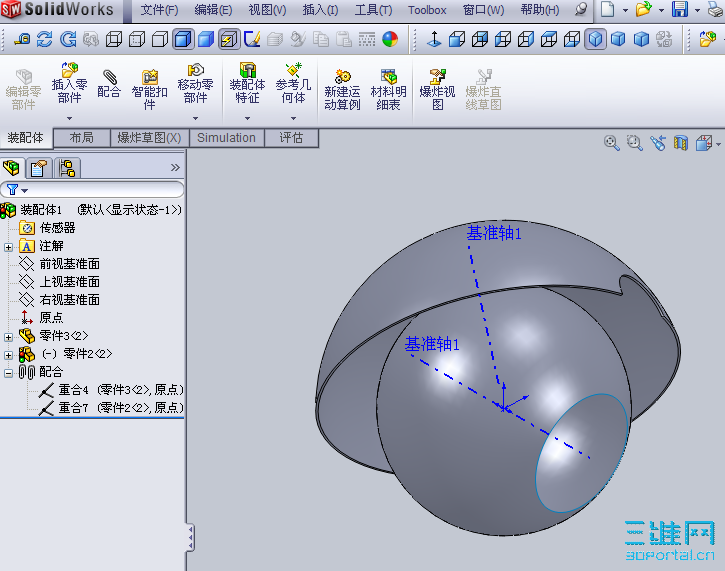Open the 视图(V) menu
Screen dimensions: 725x571
[267, 10]
